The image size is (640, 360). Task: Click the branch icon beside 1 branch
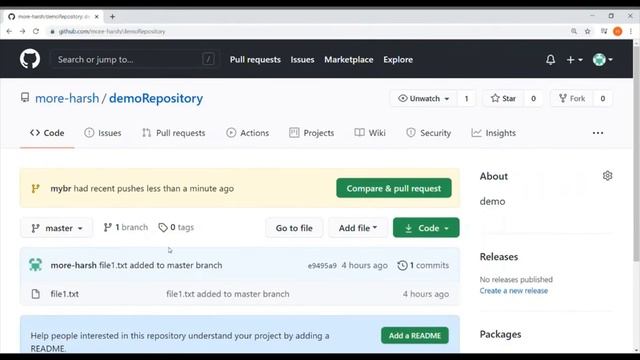[x=107, y=227]
